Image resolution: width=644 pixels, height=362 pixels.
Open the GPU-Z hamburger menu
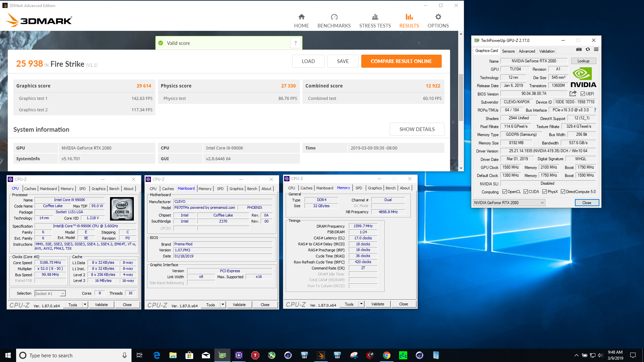(596, 49)
